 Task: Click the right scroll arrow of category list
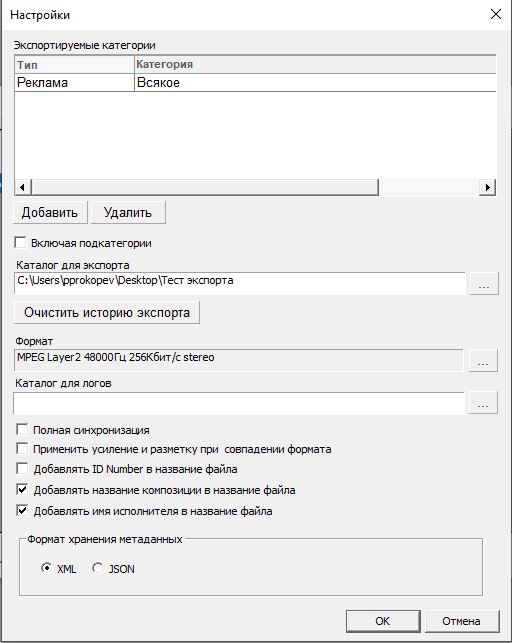[487, 188]
